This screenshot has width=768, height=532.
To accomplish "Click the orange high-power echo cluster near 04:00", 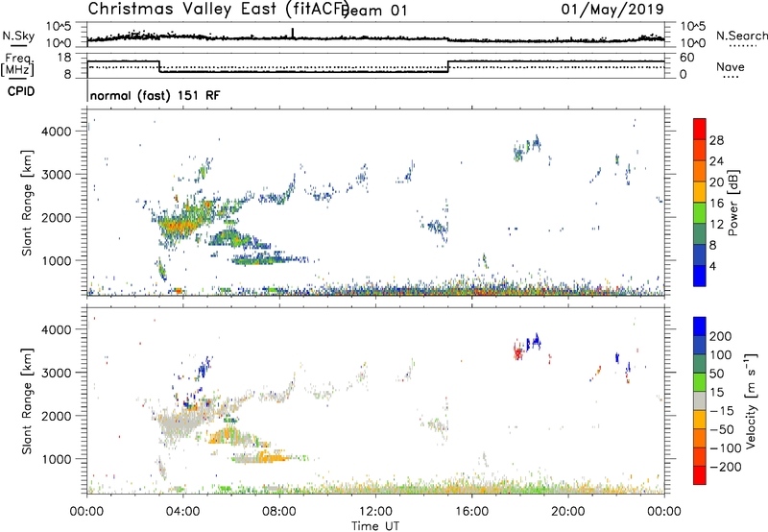I will click(x=178, y=226).
